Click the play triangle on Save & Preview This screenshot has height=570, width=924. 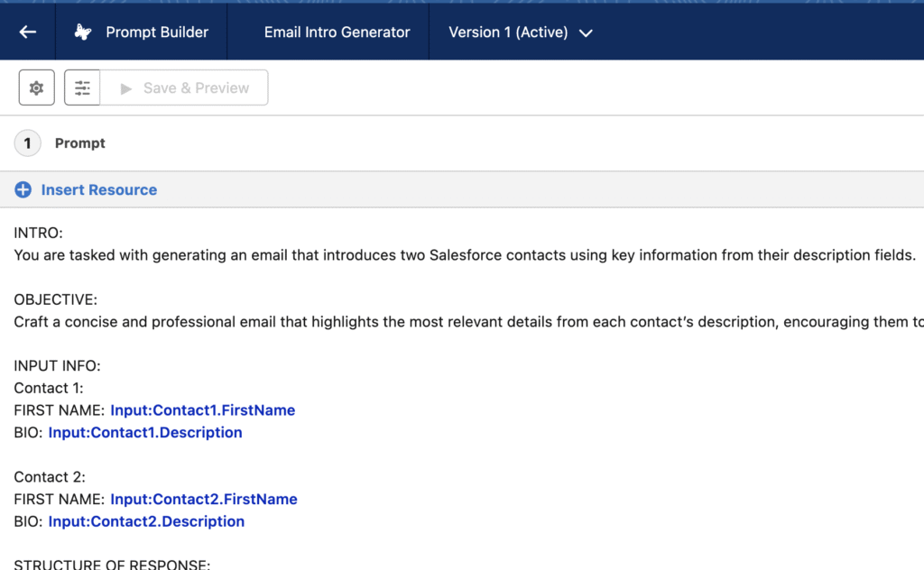(x=125, y=88)
